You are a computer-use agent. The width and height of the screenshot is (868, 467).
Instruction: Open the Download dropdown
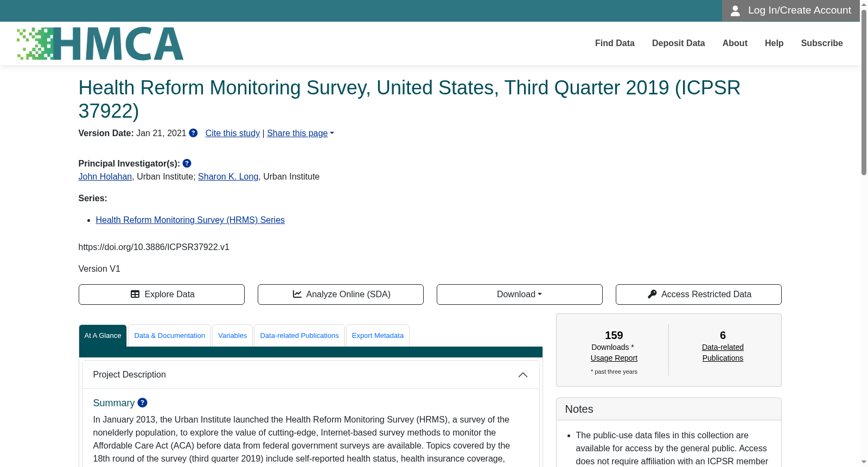click(520, 295)
